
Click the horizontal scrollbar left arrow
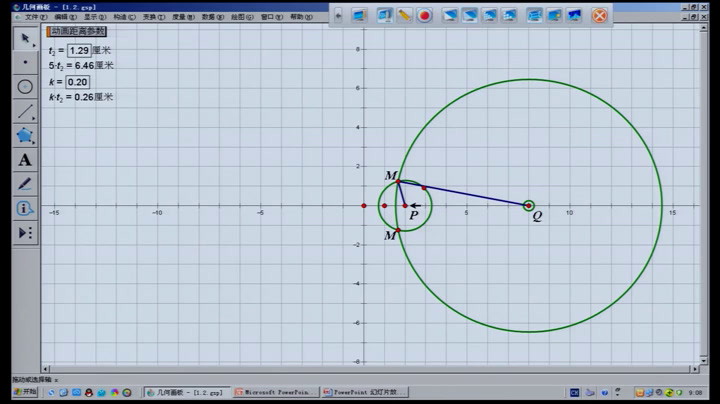click(x=45, y=369)
